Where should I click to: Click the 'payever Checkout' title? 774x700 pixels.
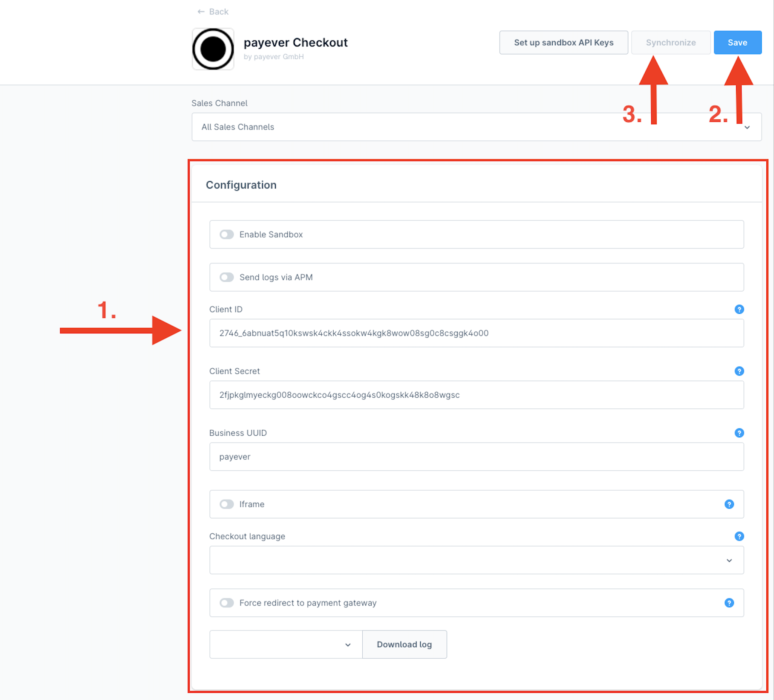point(296,43)
